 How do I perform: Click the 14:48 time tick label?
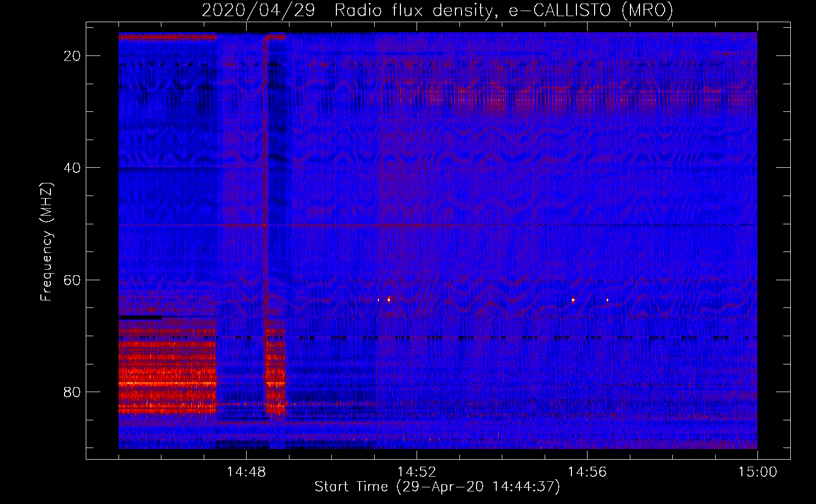click(246, 472)
